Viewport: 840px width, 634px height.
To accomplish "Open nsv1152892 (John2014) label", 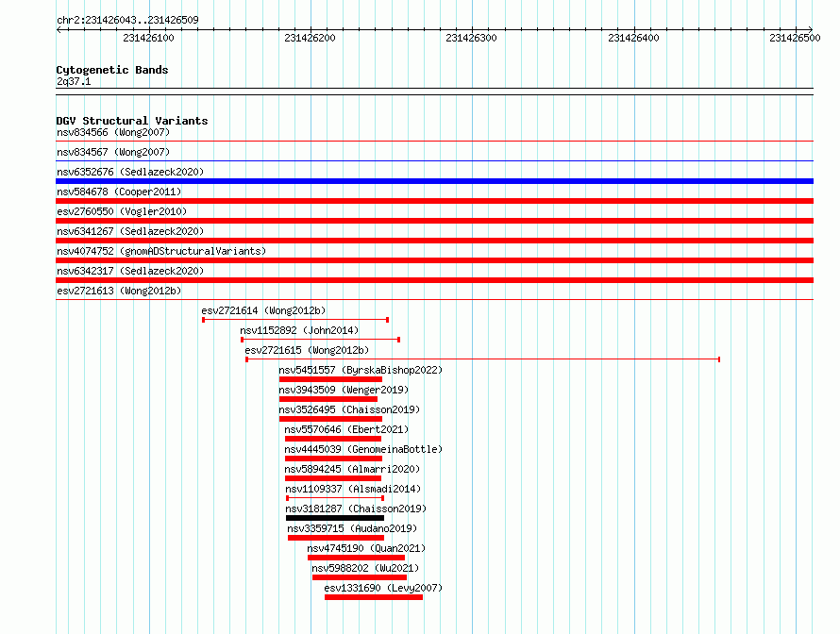I will 299,330.
